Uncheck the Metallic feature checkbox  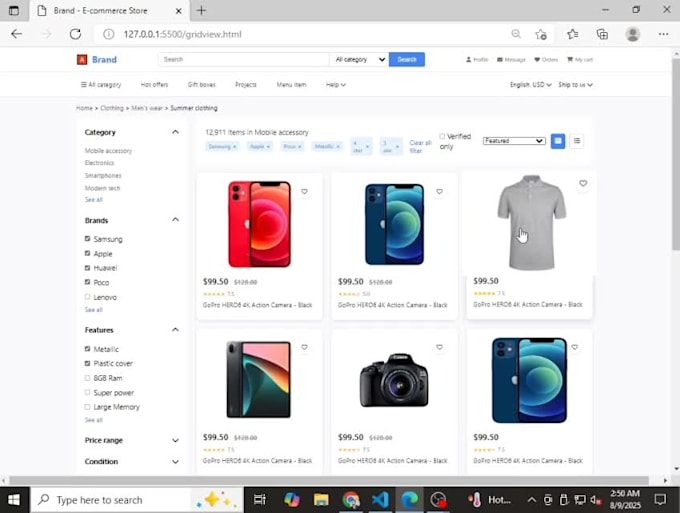(87, 349)
